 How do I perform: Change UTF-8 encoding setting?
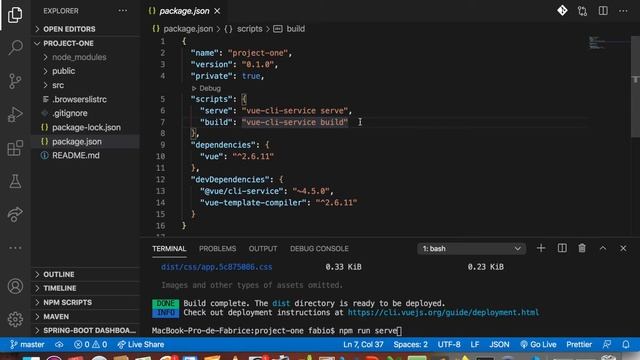coord(449,344)
